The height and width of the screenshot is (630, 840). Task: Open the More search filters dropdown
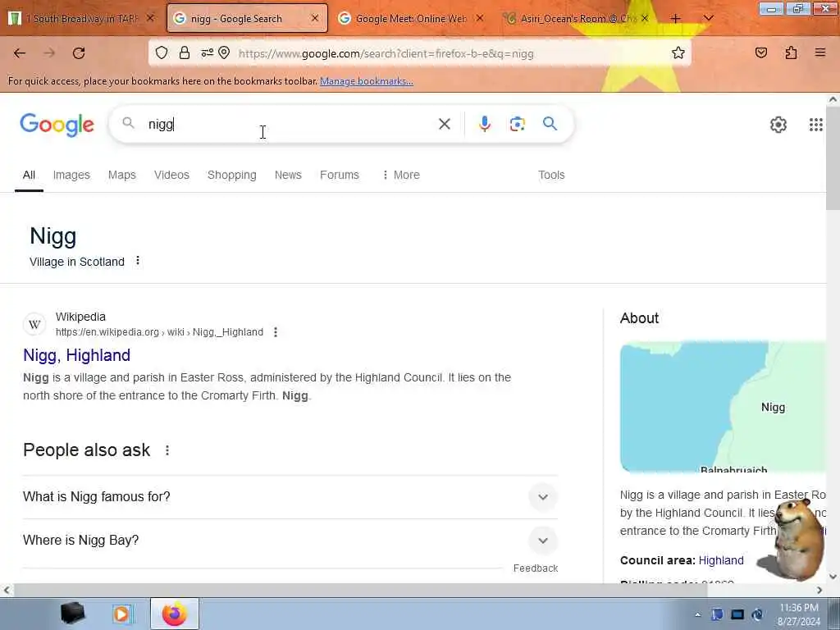[x=400, y=176]
